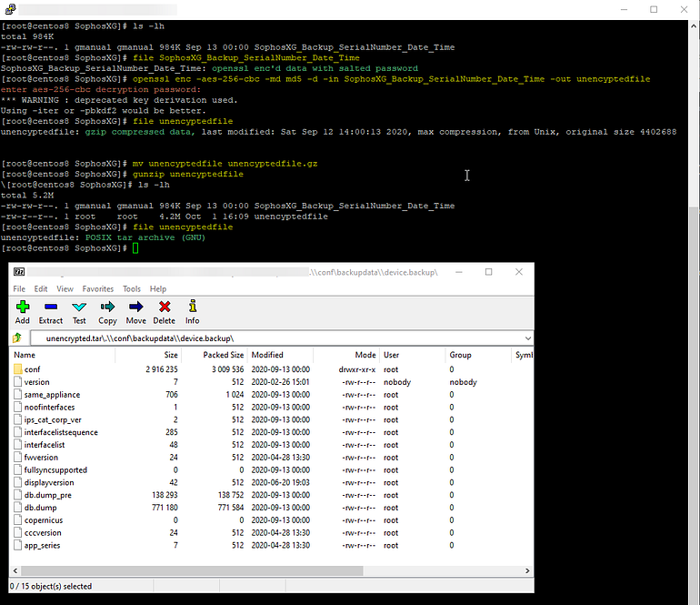The height and width of the screenshot is (605, 700).
Task: Click the blue Extract toolbar icon
Action: click(x=50, y=307)
